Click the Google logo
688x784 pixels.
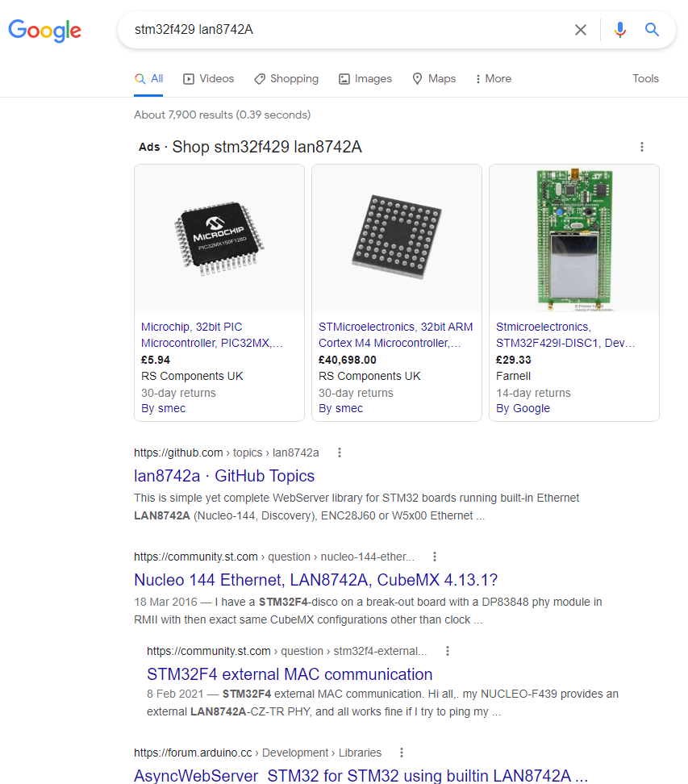45,31
